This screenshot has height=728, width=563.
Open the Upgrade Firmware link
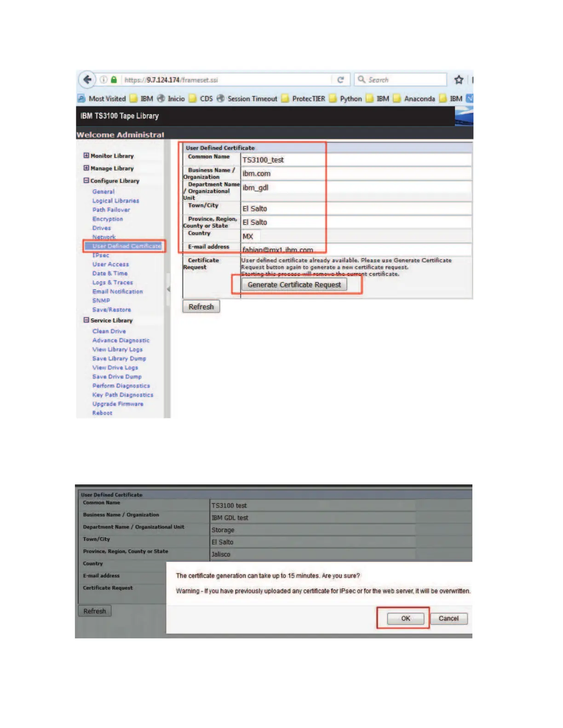118,404
